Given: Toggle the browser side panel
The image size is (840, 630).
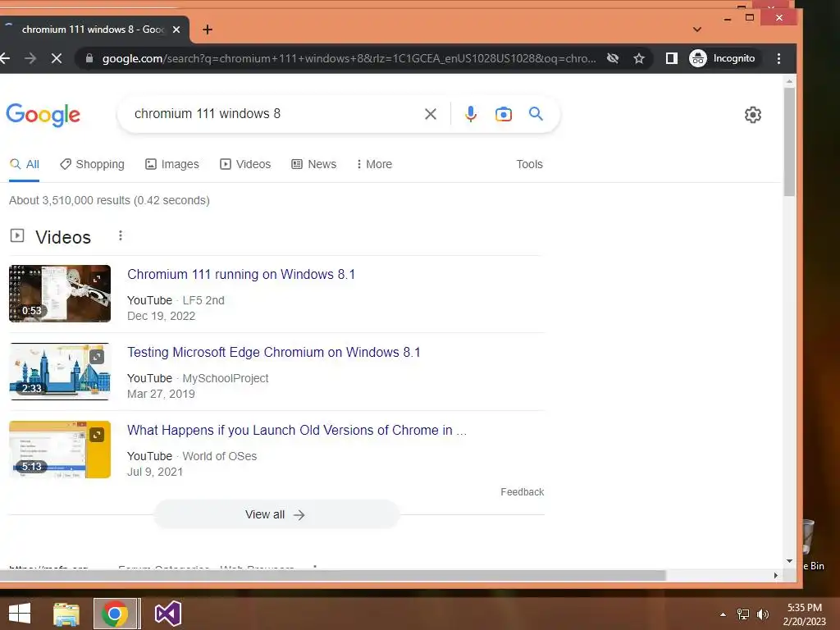Looking at the screenshot, I should 671,58.
